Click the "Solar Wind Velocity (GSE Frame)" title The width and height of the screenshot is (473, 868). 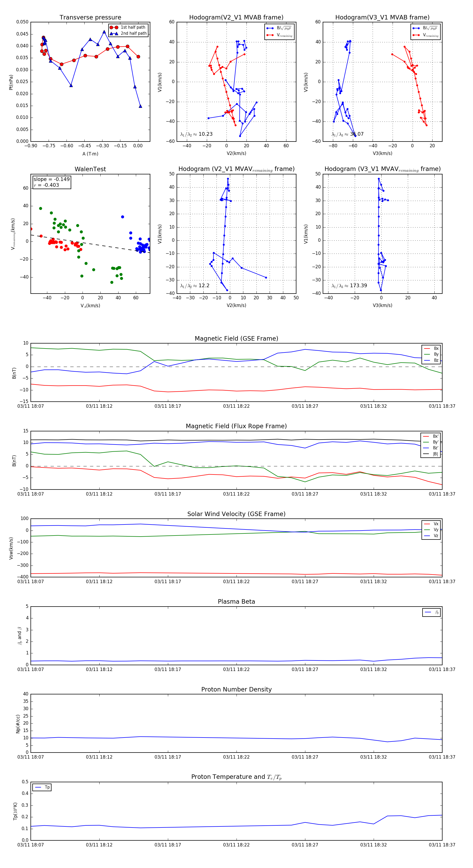point(236,514)
